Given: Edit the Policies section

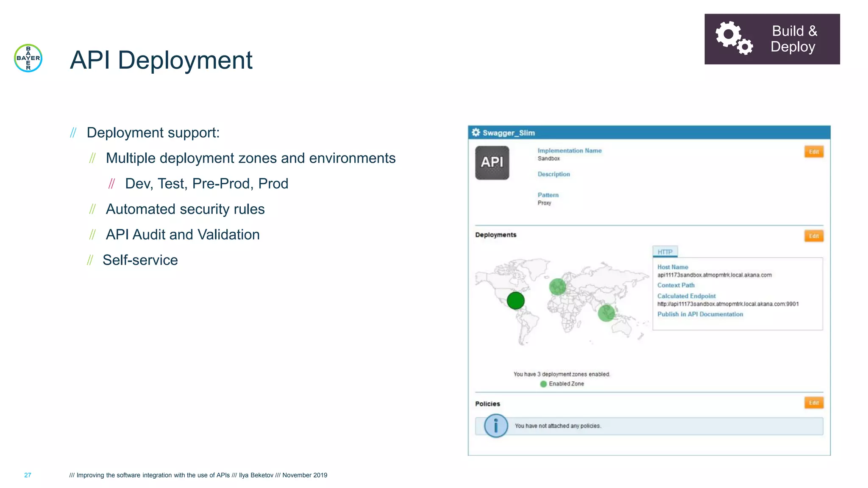Looking at the screenshot, I should click(x=814, y=403).
